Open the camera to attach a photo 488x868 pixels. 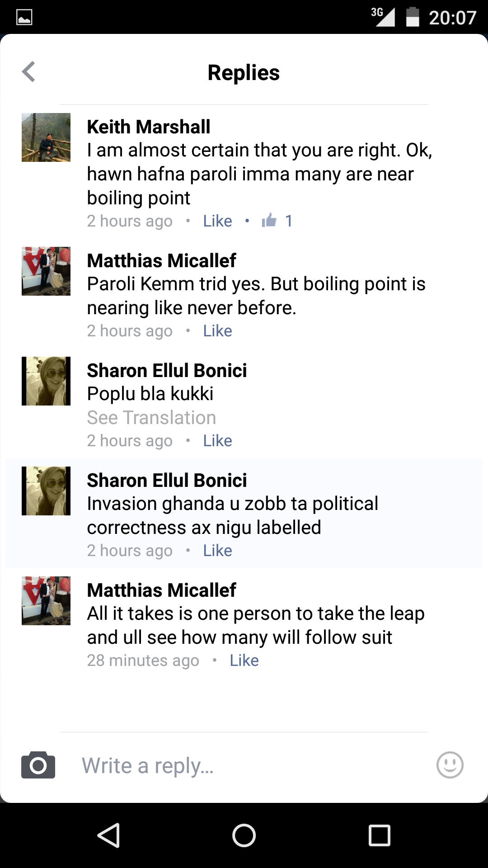click(x=38, y=765)
